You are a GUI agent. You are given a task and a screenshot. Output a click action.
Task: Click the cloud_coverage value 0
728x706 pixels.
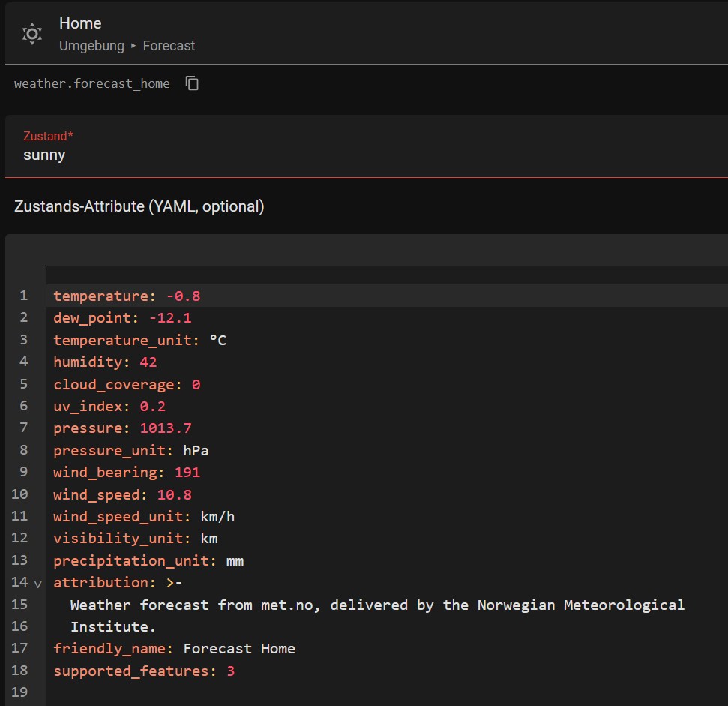[196, 385]
